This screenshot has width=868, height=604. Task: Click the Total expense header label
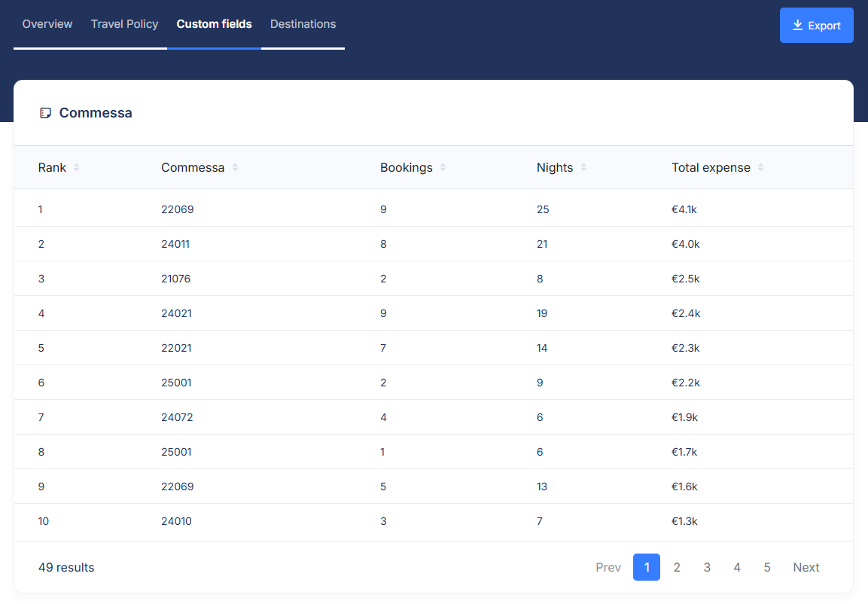pyautogui.click(x=711, y=167)
